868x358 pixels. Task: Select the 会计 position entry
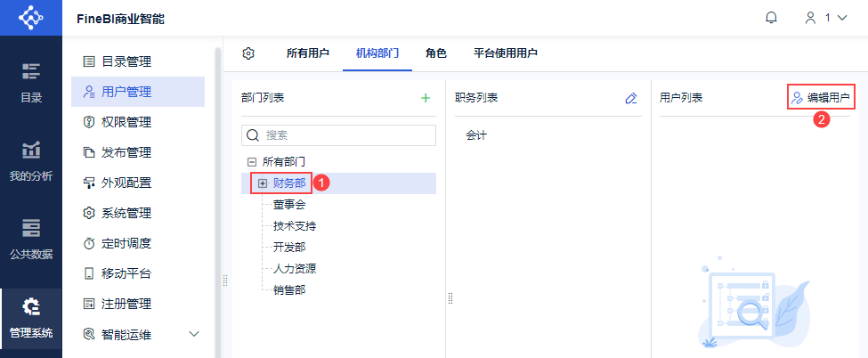(x=476, y=135)
